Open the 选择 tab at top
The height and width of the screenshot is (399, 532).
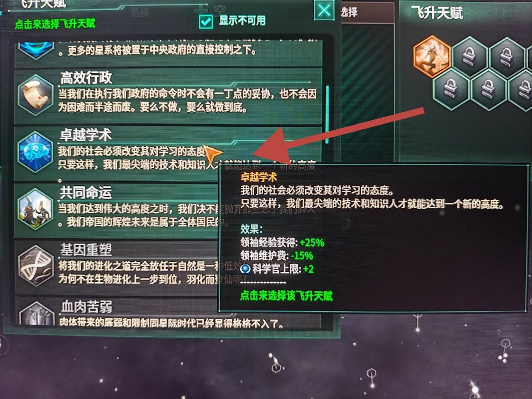coord(349,12)
